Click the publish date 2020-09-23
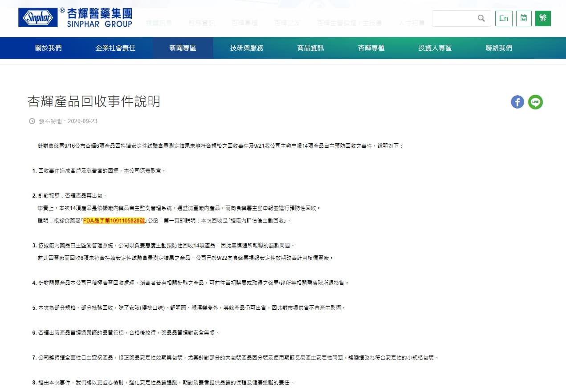The height and width of the screenshot is (392, 566). (x=82, y=121)
